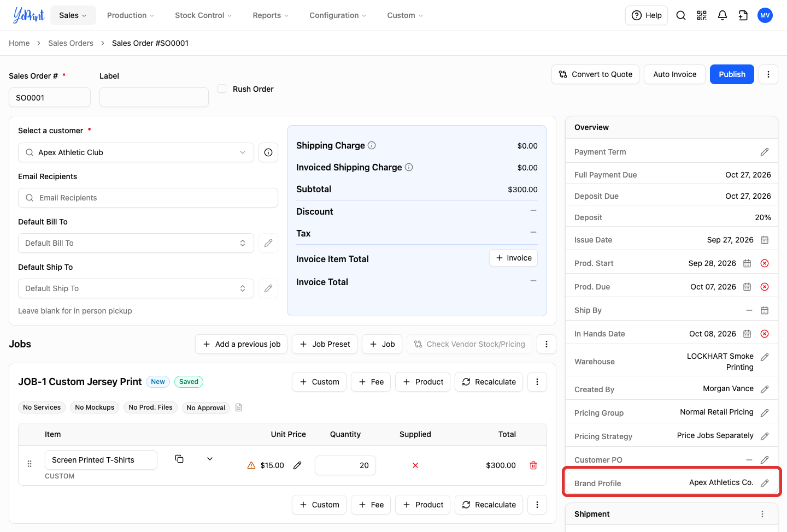
Task: Click the Publish button
Action: pyautogui.click(x=732, y=74)
